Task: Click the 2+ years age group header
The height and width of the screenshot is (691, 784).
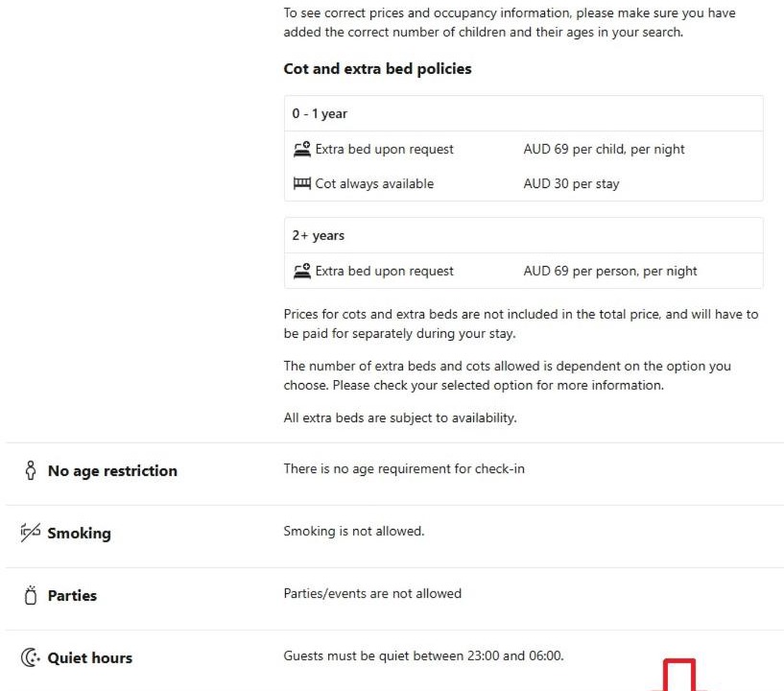Action: coord(524,235)
